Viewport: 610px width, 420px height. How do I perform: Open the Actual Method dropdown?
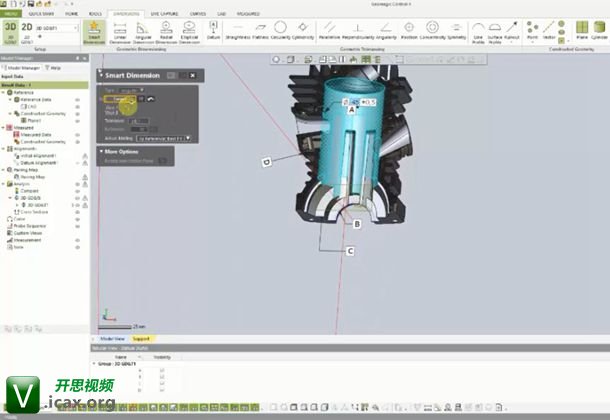[x=164, y=138]
